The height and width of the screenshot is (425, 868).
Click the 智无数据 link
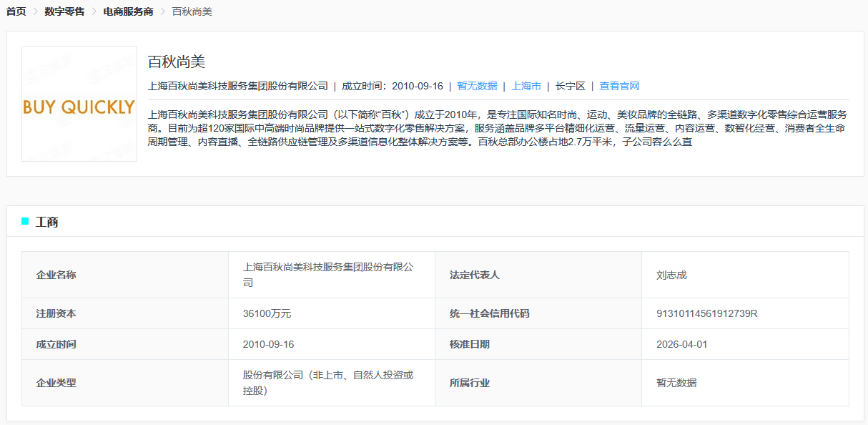tap(475, 84)
